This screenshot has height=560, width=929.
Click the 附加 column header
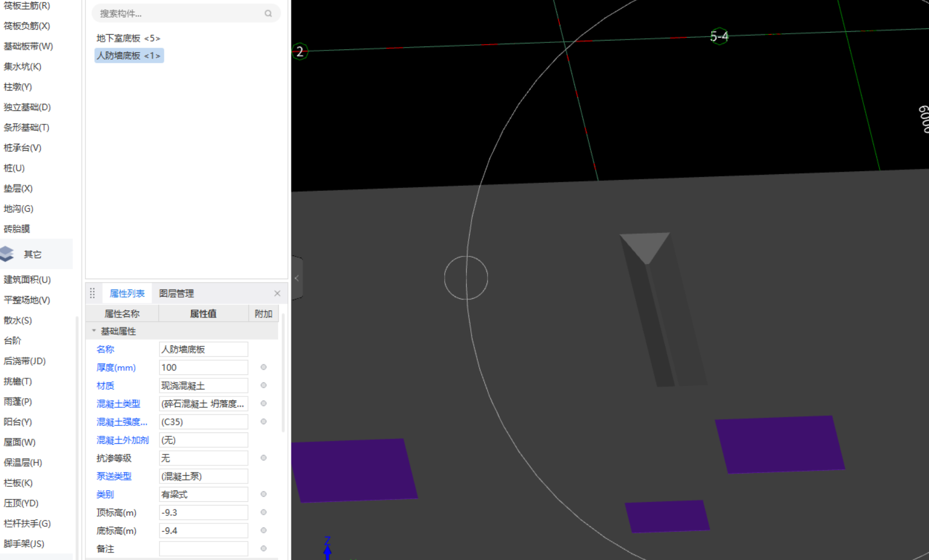(x=264, y=314)
